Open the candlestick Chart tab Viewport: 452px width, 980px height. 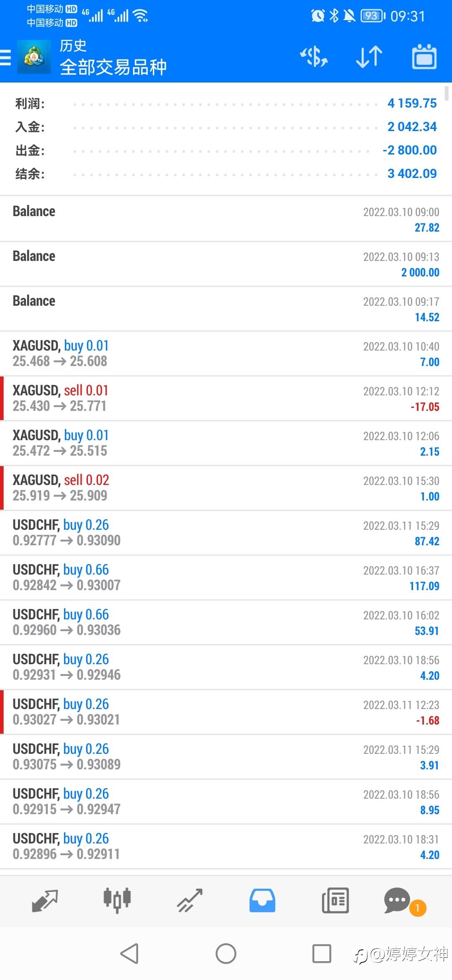pyautogui.click(x=117, y=900)
